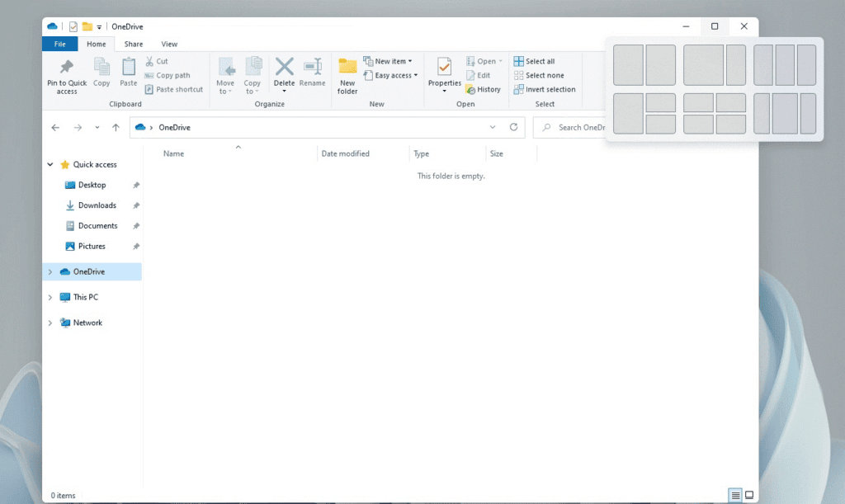Go back with the back arrow

coord(55,128)
